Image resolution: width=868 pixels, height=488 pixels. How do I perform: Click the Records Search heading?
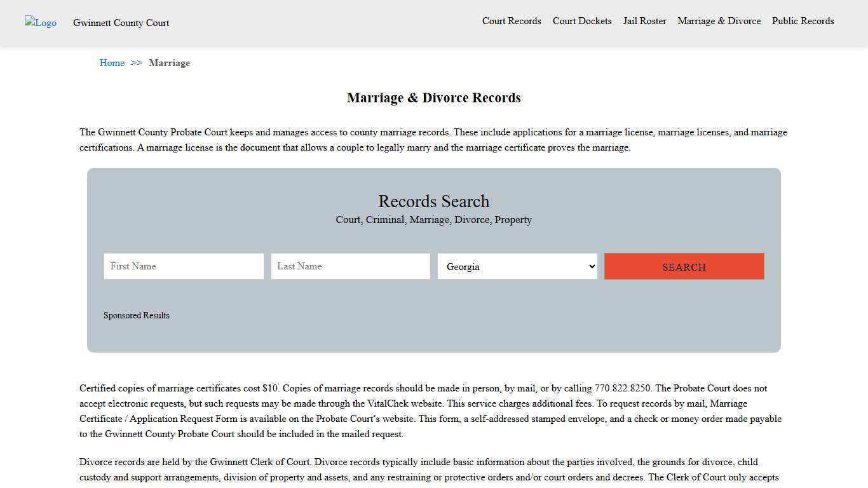[x=433, y=201]
